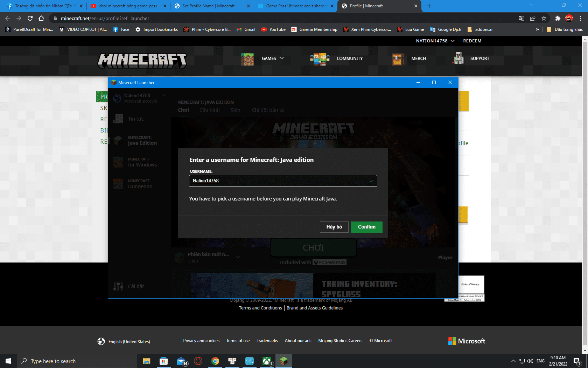Open the volume control in system tray
Viewport: 588px width, 368px height.
(x=530, y=361)
